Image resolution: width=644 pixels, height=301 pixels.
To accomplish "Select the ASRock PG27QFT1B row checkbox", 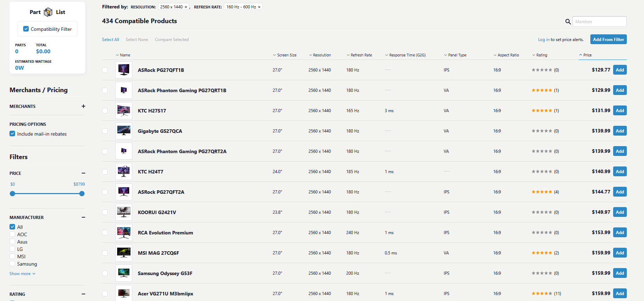I will 105,70.
